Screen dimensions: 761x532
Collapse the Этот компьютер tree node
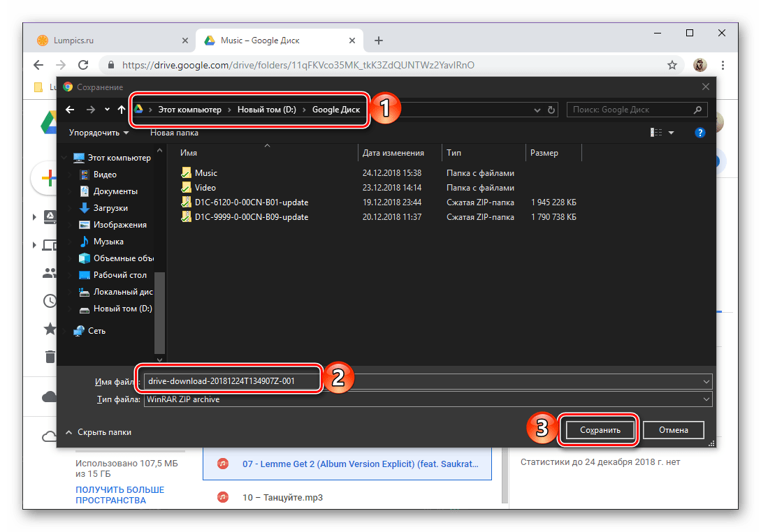[x=66, y=158]
